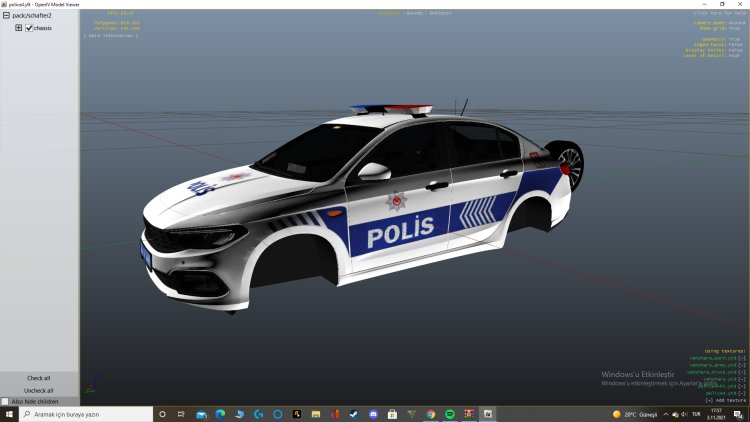Image resolution: width=750 pixels, height=422 pixels.
Task: Click the POLIS decal on the car model
Action: (401, 231)
